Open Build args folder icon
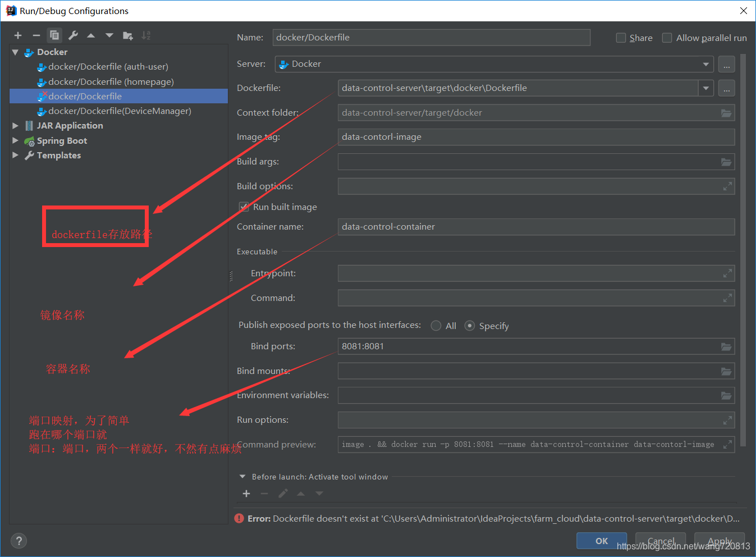 (726, 162)
